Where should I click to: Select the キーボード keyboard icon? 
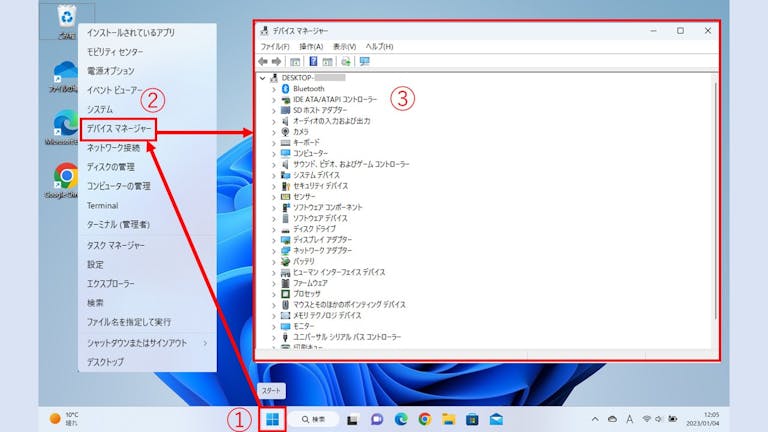pyautogui.click(x=286, y=143)
